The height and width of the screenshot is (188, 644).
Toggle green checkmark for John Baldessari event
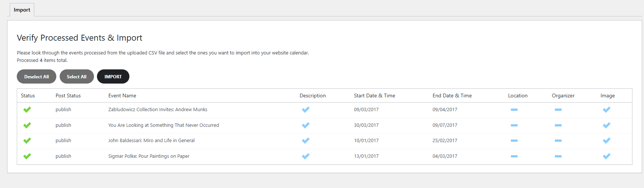click(27, 141)
